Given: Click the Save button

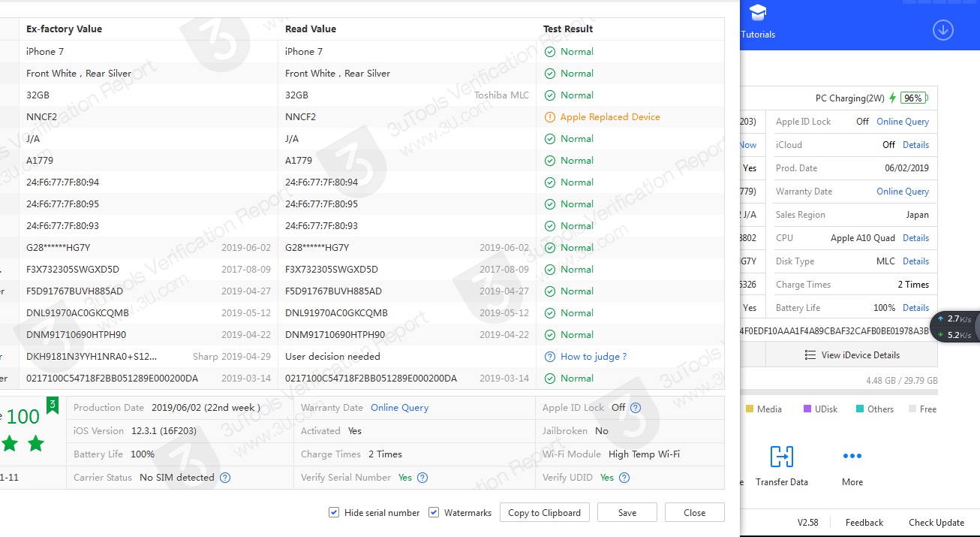Looking at the screenshot, I should 627,512.
